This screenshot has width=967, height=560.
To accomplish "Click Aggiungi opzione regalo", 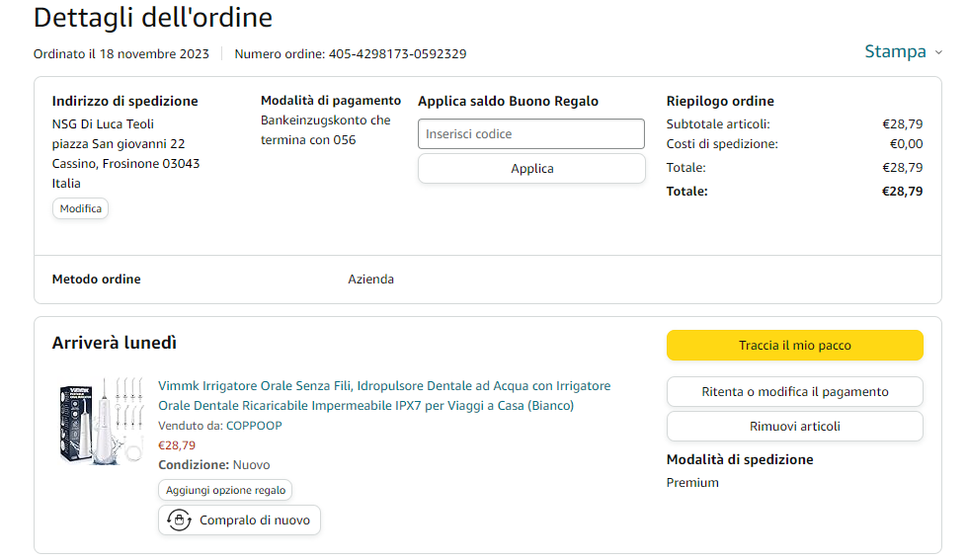I will click(225, 490).
